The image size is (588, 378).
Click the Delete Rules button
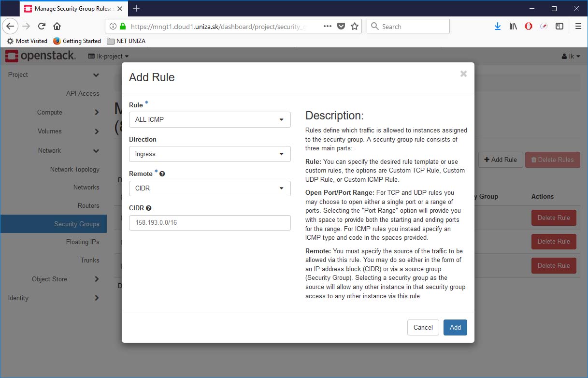(553, 160)
